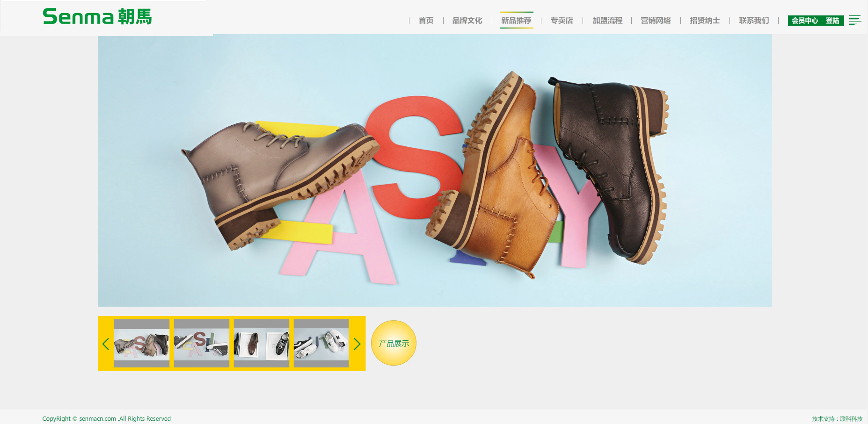Click the previous arrow in thumbnail carousel
Image resolution: width=868 pixels, height=424 pixels.
(x=106, y=344)
